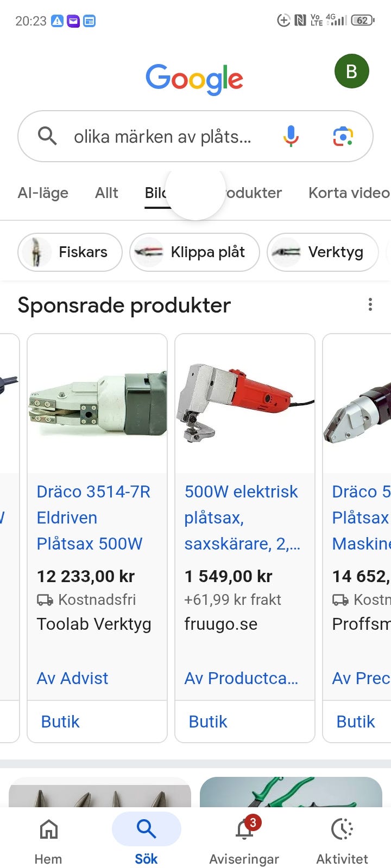This screenshot has height=868, width=391.
Task: Switch to AI-läge tab
Action: tap(43, 193)
